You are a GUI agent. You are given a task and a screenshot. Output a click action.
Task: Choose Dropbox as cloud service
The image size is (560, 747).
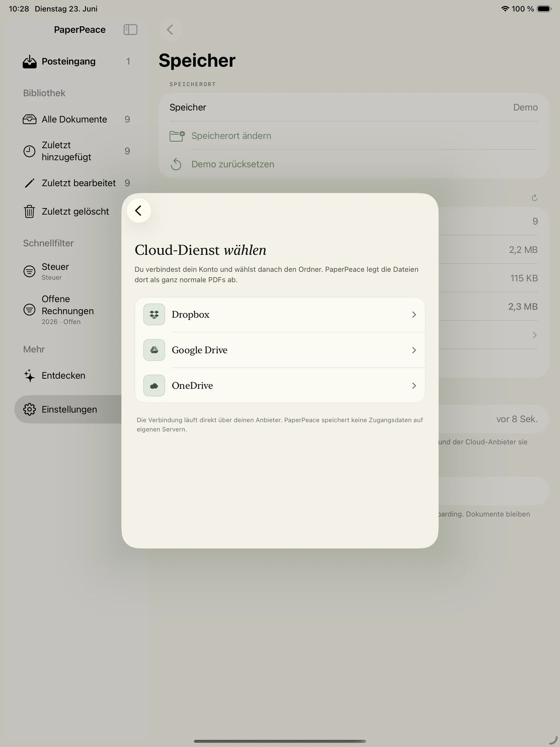tap(280, 314)
